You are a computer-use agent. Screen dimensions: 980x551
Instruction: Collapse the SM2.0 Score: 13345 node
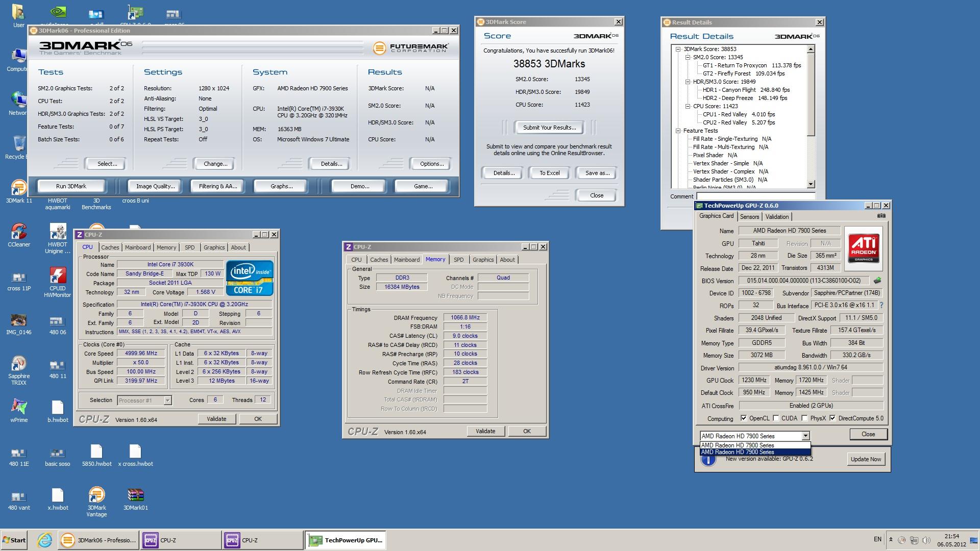coord(688,57)
